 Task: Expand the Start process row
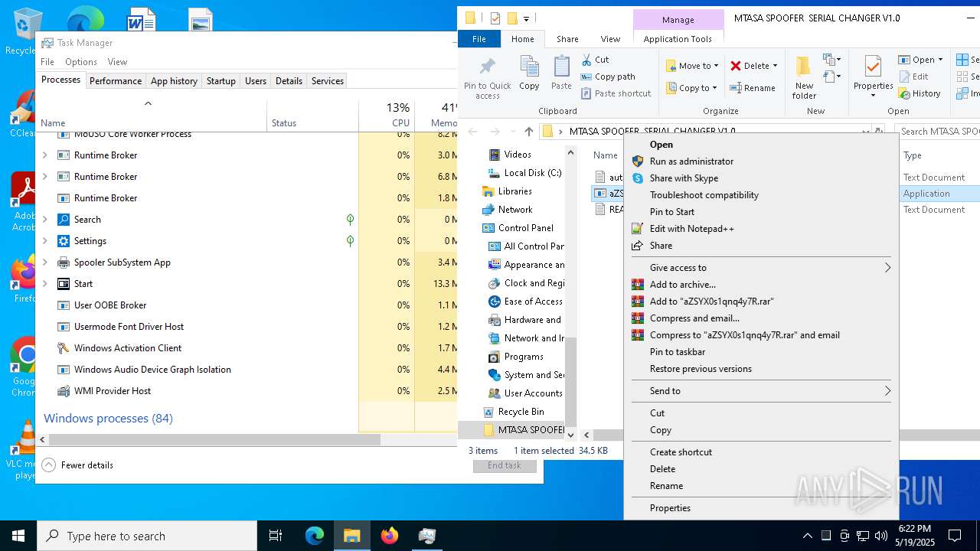click(44, 284)
